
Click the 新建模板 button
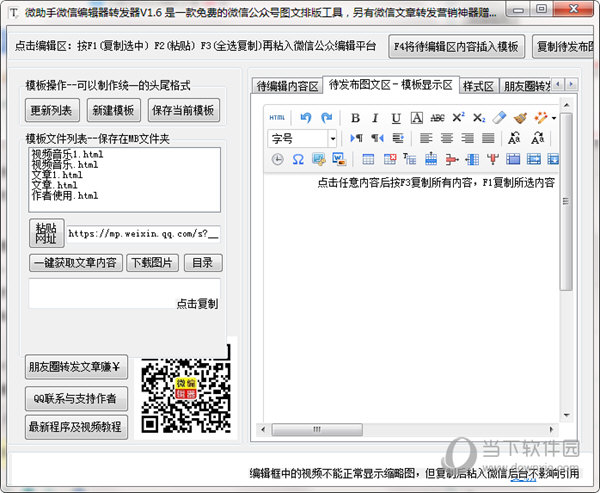coord(114,111)
